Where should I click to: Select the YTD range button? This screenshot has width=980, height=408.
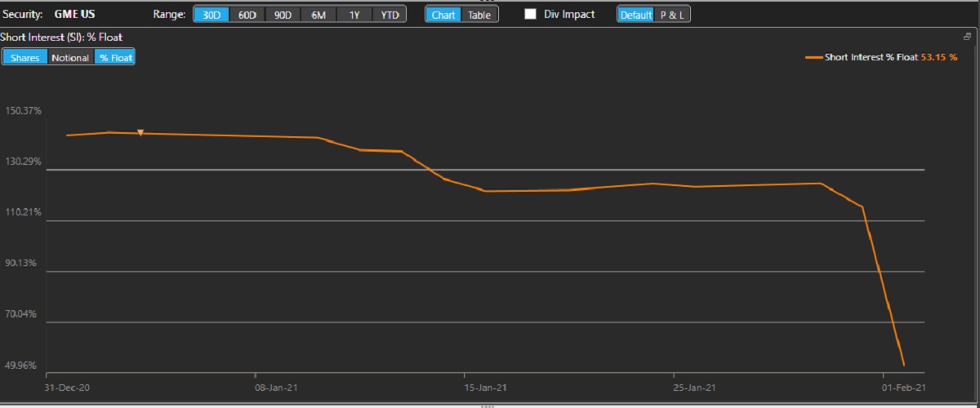pos(390,15)
